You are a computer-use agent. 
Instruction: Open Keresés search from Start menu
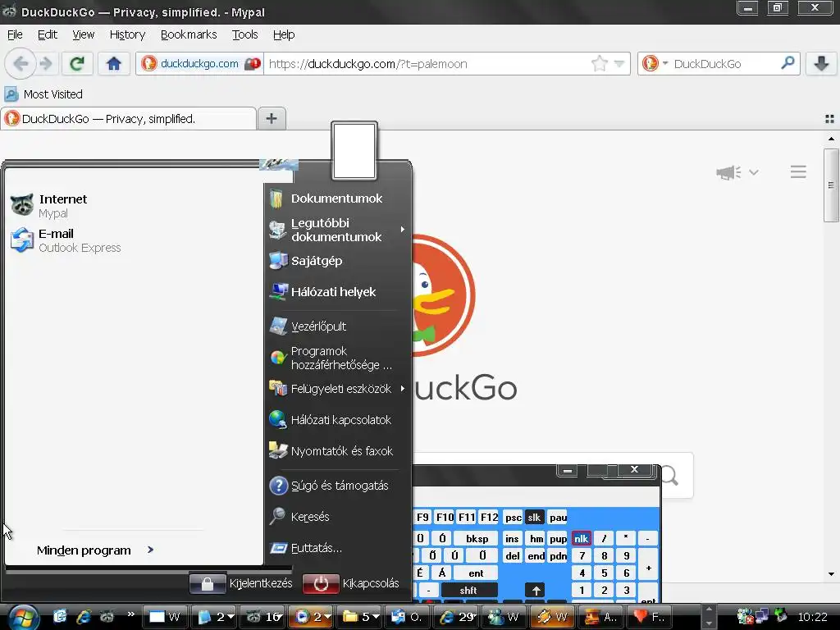(299, 517)
